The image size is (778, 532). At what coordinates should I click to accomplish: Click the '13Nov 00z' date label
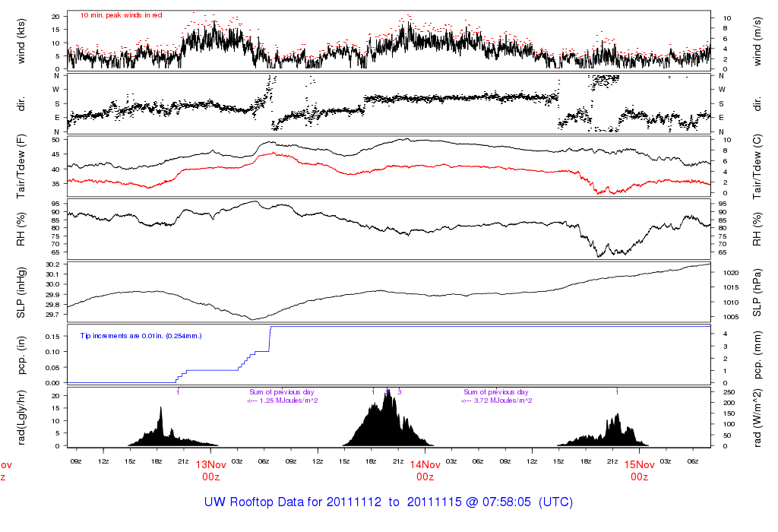[x=211, y=470]
